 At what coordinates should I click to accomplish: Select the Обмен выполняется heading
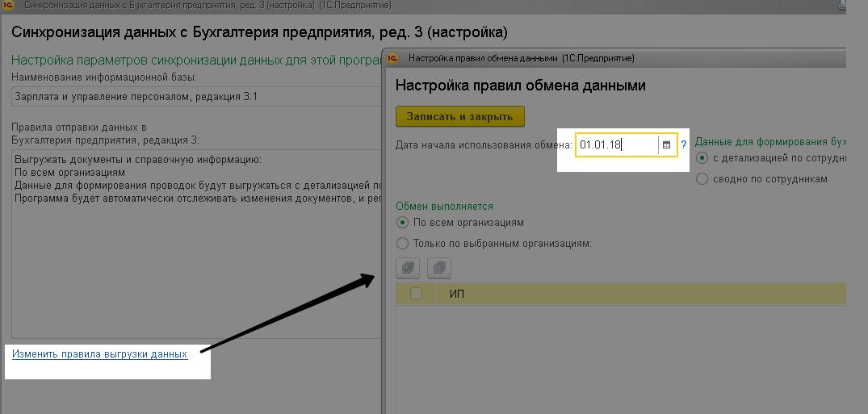point(445,206)
